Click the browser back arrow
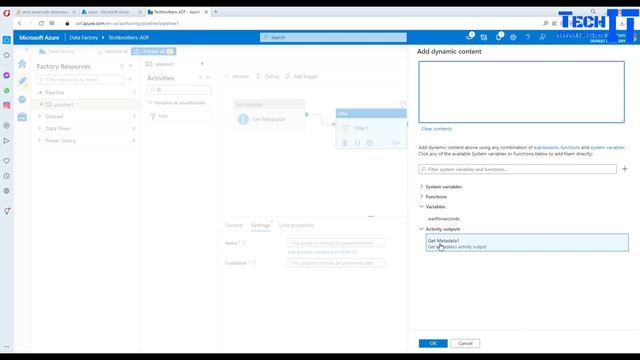This screenshot has height=360, width=640. point(20,23)
